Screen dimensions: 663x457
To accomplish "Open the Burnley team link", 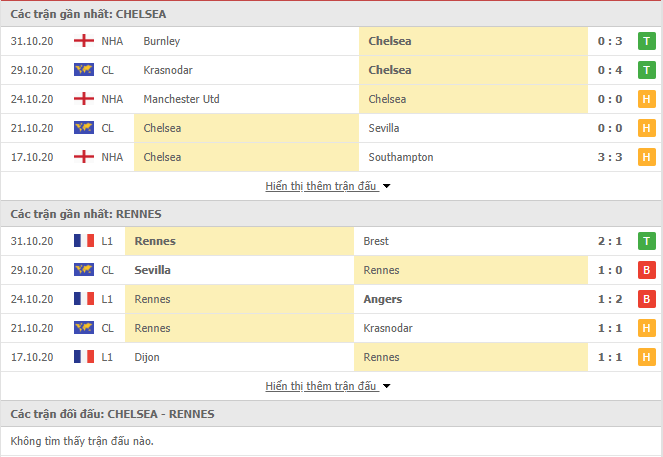I will (x=162, y=41).
